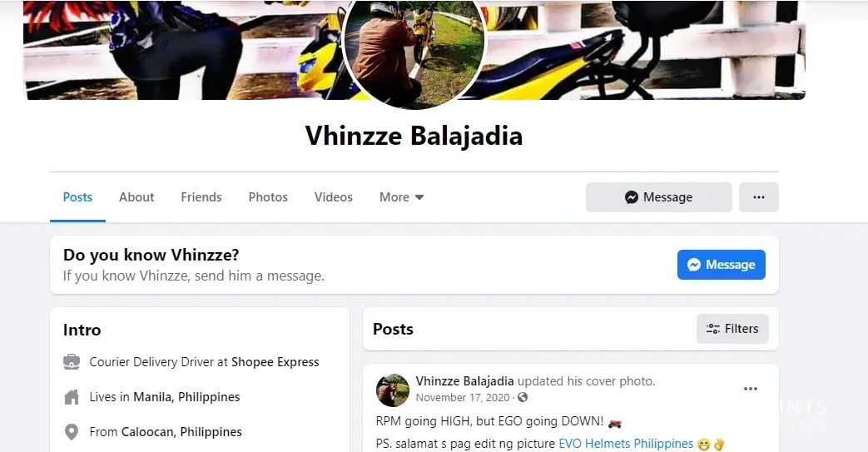Viewport: 868px width, 452px height.
Task: Open the post Filters button
Action: (x=732, y=329)
